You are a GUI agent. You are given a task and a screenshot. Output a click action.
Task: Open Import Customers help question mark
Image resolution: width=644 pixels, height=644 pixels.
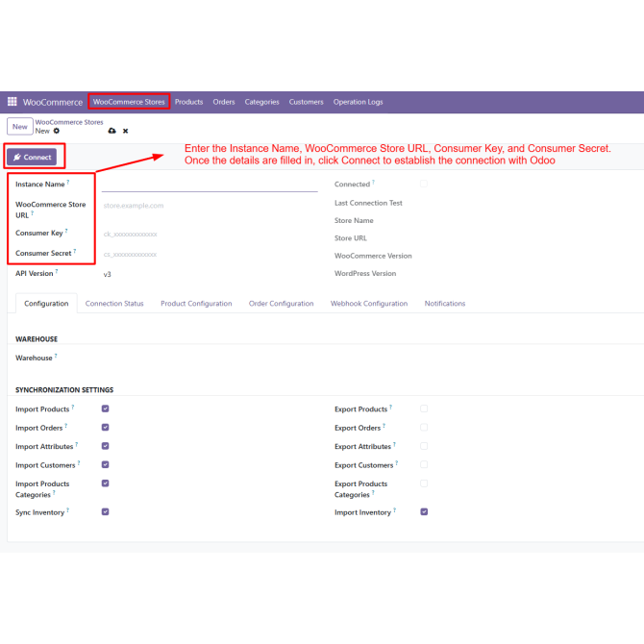click(x=79, y=462)
